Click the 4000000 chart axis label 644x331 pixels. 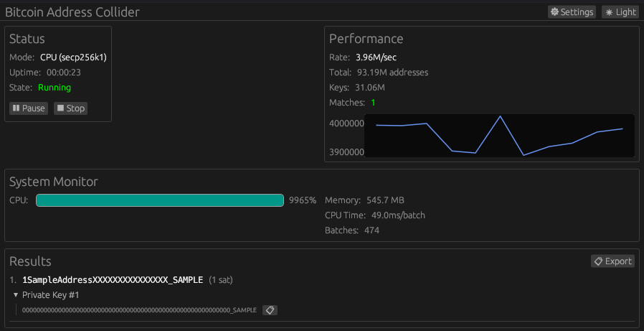(x=346, y=123)
